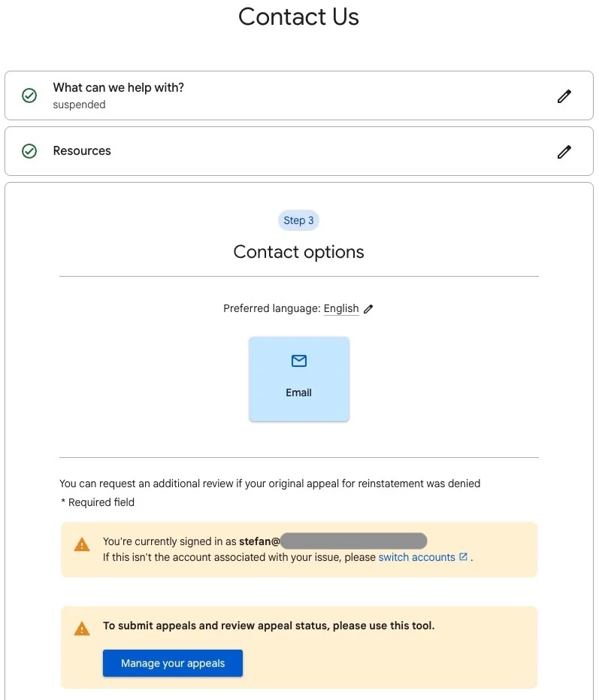Click the pencil edit icon in Resources row

click(564, 151)
